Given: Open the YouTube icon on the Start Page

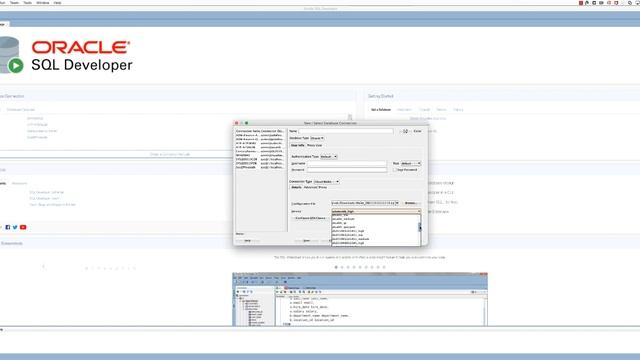Looking at the screenshot, I should [x=23, y=227].
